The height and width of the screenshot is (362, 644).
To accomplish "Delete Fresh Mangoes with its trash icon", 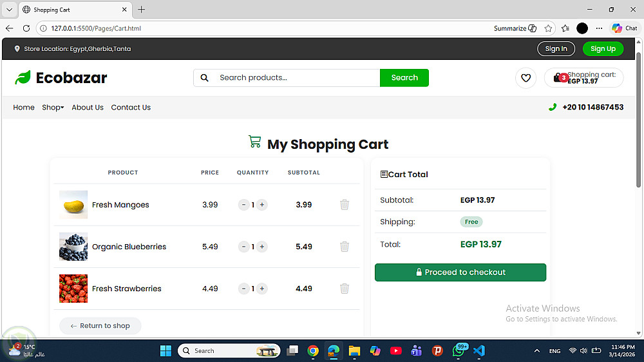I will [x=345, y=204].
